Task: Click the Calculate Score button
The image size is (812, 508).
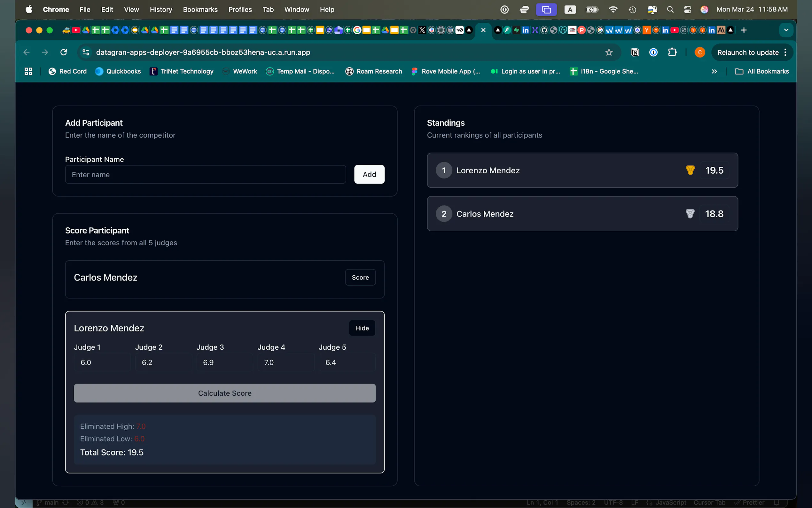Action: pyautogui.click(x=224, y=393)
